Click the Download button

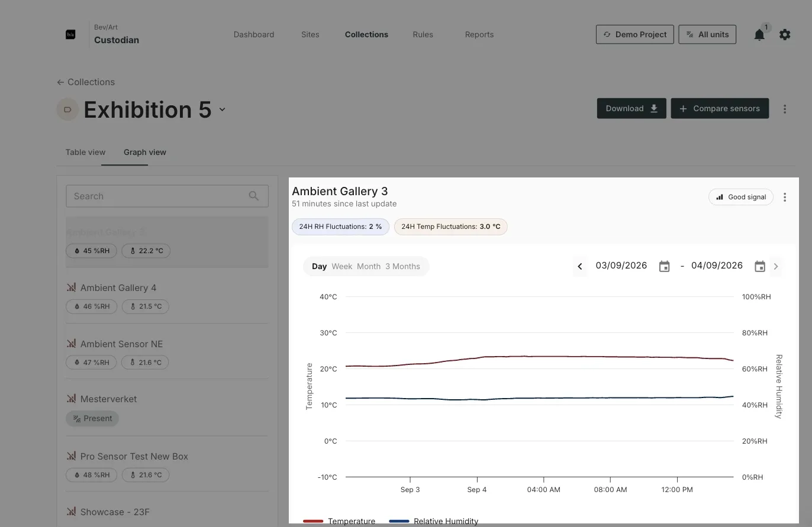click(631, 108)
